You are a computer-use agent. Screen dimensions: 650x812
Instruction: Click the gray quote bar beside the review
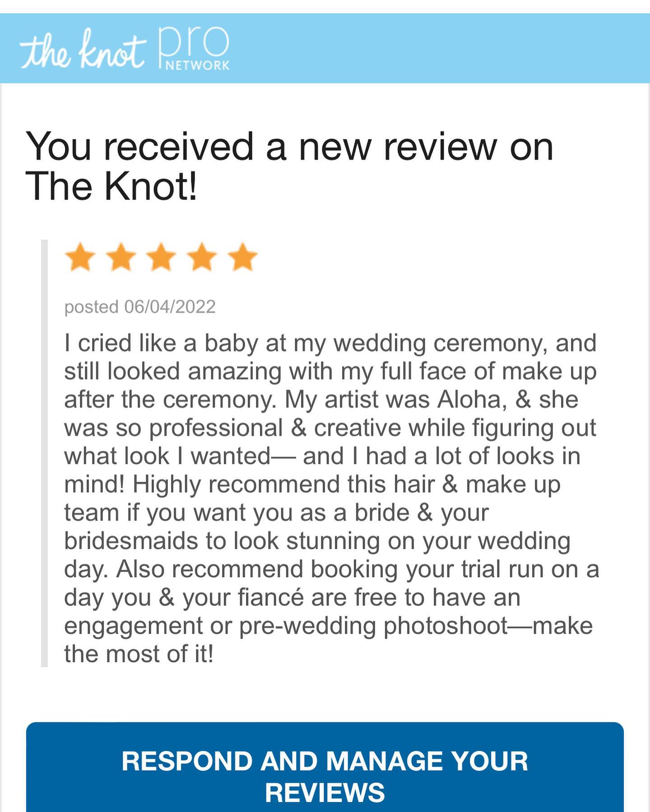click(44, 453)
